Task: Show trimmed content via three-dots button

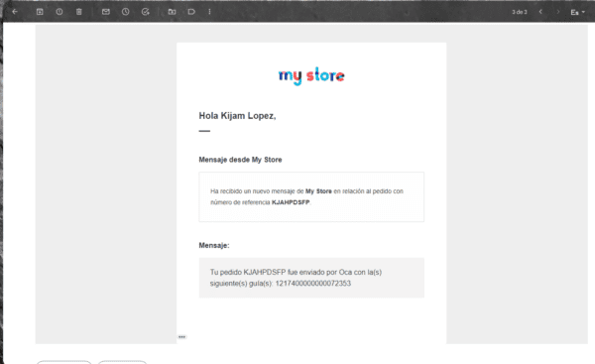Action: [182, 336]
